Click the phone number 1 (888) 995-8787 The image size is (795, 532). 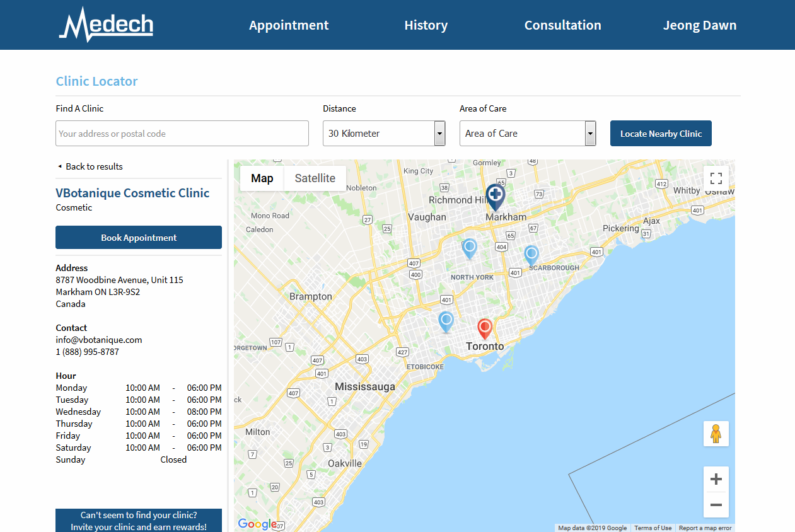87,352
